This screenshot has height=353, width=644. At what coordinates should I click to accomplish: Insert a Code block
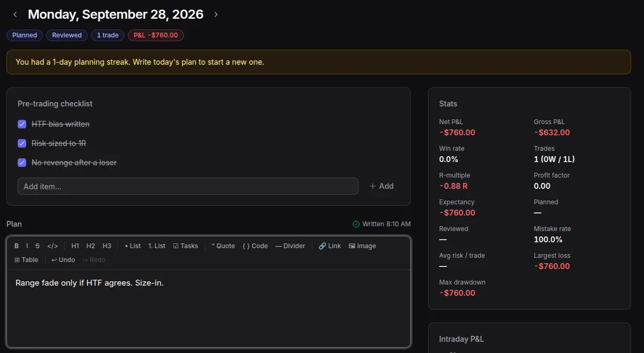point(255,246)
